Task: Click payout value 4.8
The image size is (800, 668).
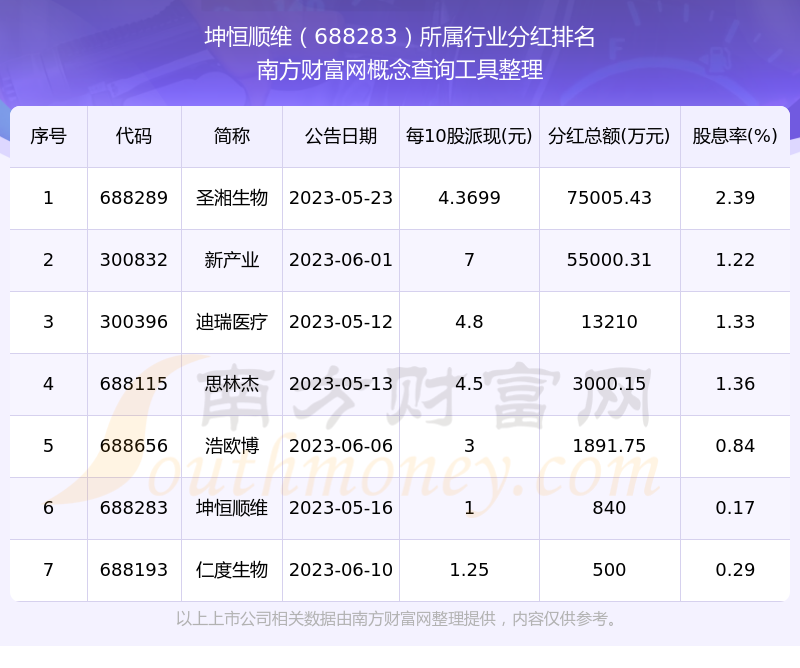Action: click(x=469, y=322)
